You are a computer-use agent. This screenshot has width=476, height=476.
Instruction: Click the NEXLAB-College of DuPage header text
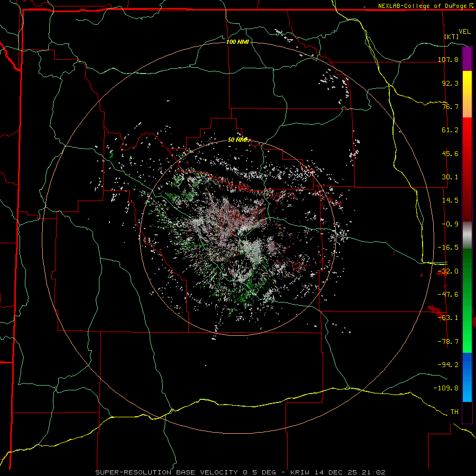[x=423, y=6]
